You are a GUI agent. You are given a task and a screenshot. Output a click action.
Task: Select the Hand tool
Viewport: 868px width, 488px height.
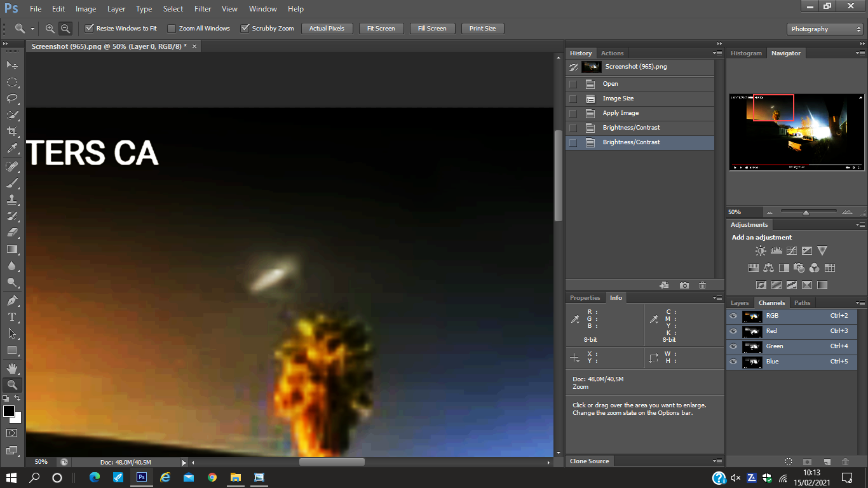click(11, 368)
